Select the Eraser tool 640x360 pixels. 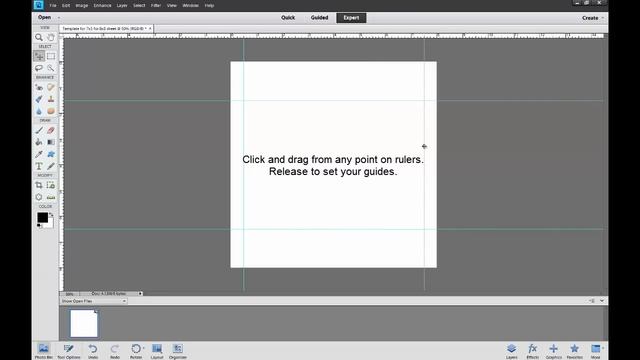[x=51, y=131]
